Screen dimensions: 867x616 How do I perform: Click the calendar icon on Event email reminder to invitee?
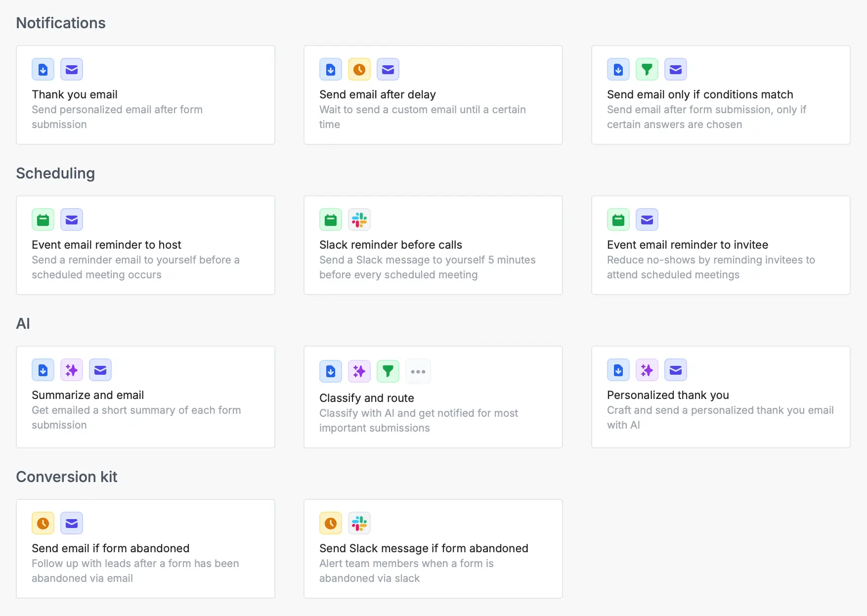[618, 220]
